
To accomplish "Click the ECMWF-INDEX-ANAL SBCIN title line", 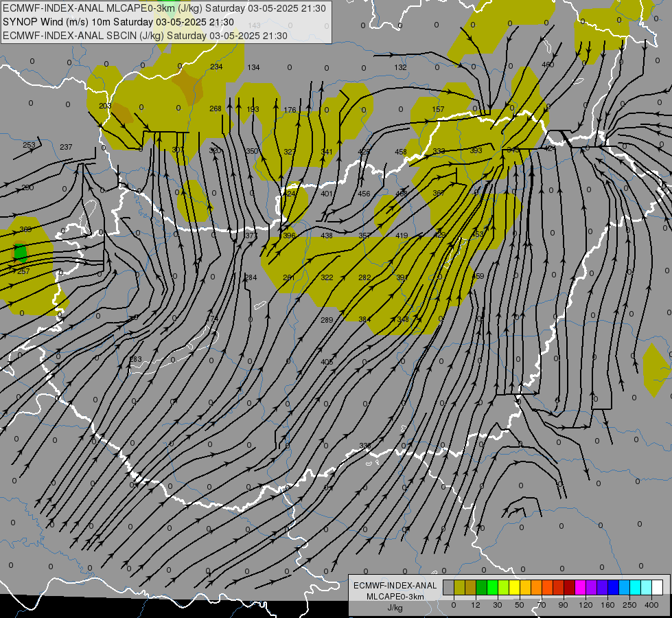I will point(145,36).
